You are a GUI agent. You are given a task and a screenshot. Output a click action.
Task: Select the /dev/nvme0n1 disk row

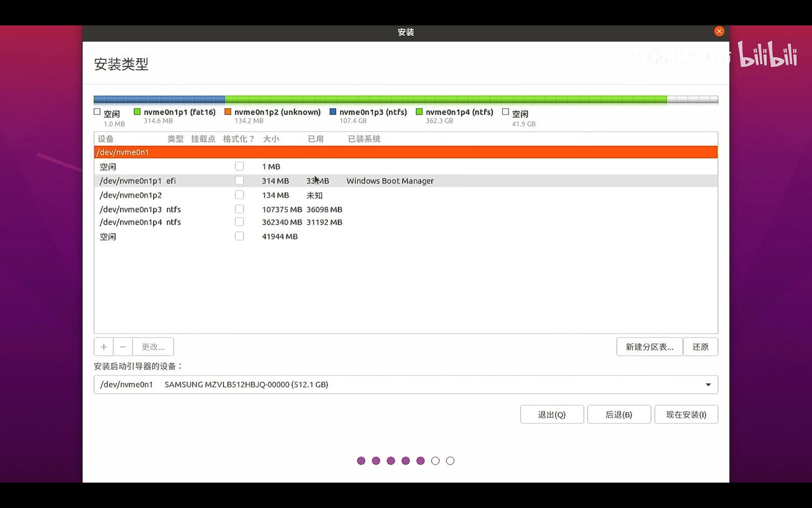pyautogui.click(x=406, y=152)
